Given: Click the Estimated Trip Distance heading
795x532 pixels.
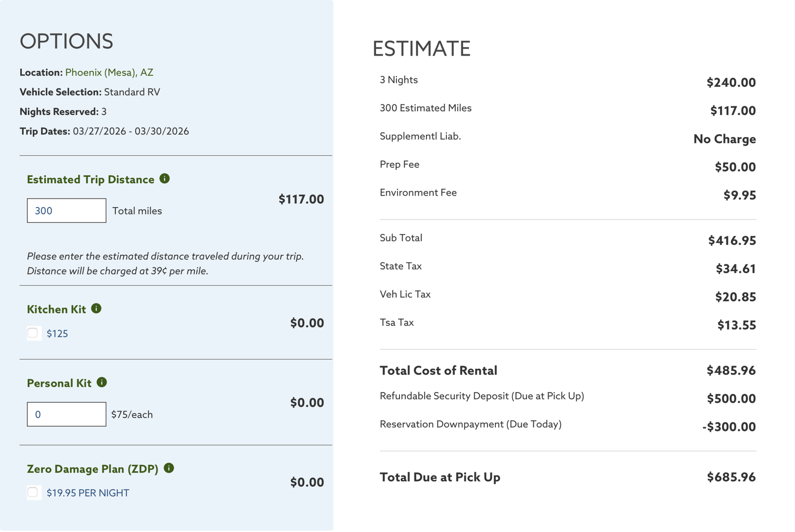Looking at the screenshot, I should tap(90, 180).
